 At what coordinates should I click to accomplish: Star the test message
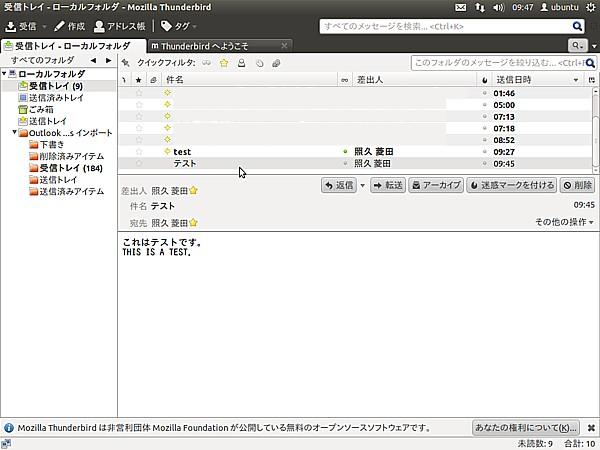coord(139,152)
